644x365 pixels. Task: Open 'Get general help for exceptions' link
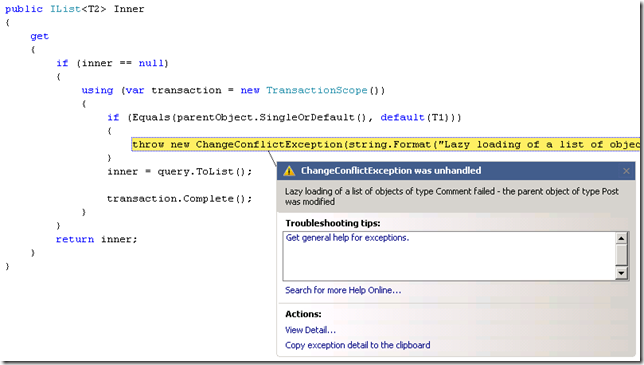347,238
